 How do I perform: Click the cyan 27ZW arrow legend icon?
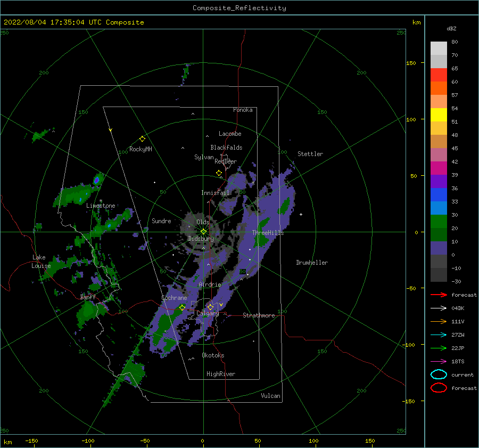coord(439,335)
